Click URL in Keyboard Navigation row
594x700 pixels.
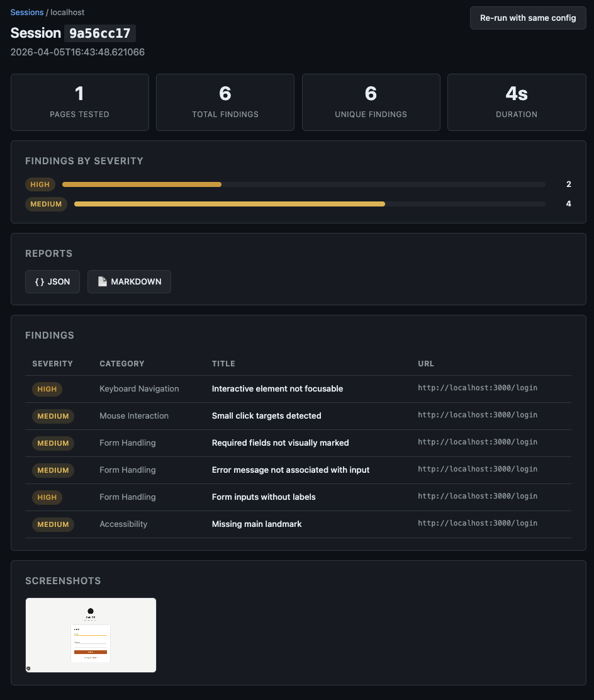click(478, 388)
